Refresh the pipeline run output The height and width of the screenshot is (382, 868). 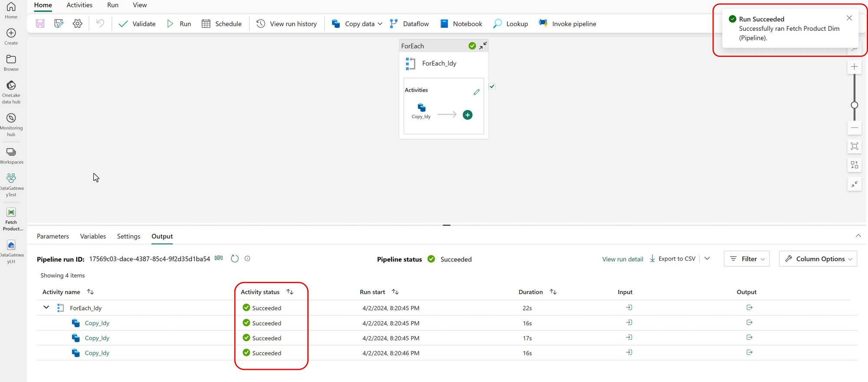coord(235,259)
